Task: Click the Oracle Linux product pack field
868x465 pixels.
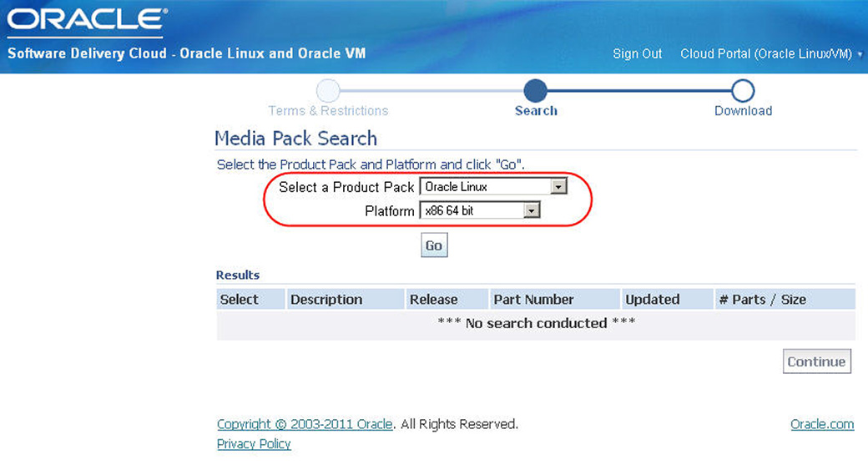Action: [x=492, y=186]
